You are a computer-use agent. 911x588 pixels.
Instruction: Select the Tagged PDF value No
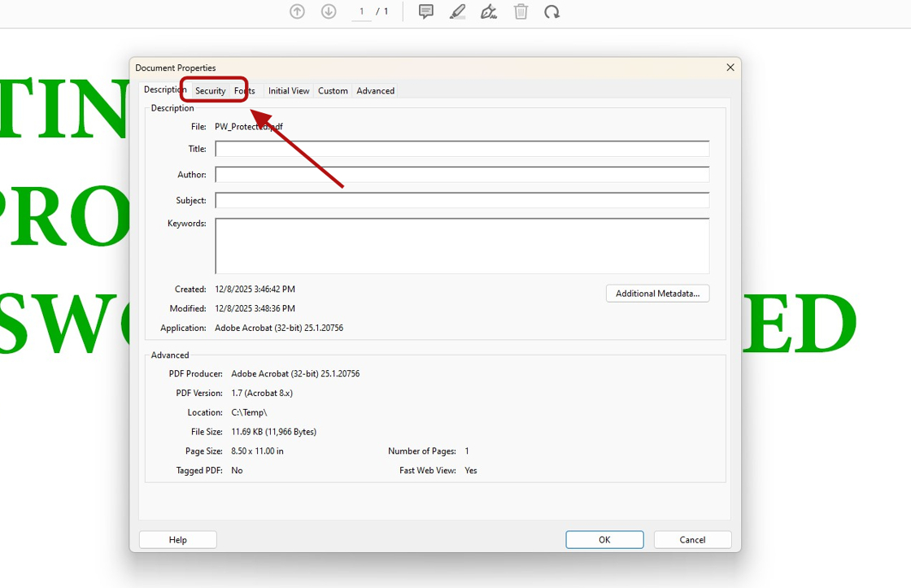(237, 471)
